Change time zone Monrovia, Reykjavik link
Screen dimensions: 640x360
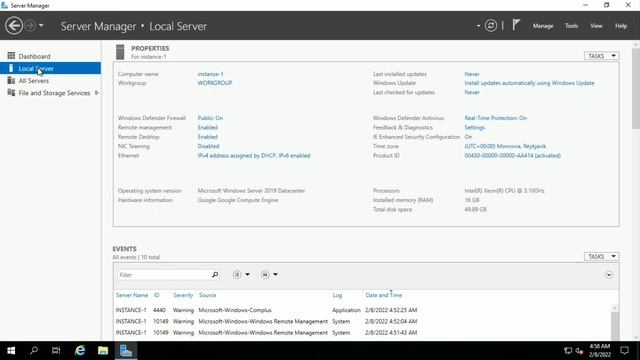pos(505,146)
